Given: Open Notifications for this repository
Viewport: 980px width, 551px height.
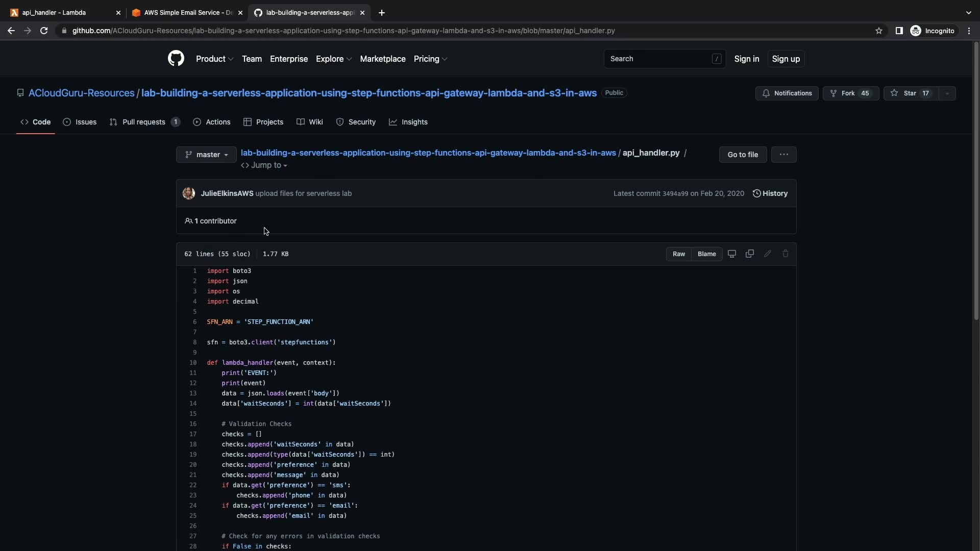Looking at the screenshot, I should tap(787, 93).
